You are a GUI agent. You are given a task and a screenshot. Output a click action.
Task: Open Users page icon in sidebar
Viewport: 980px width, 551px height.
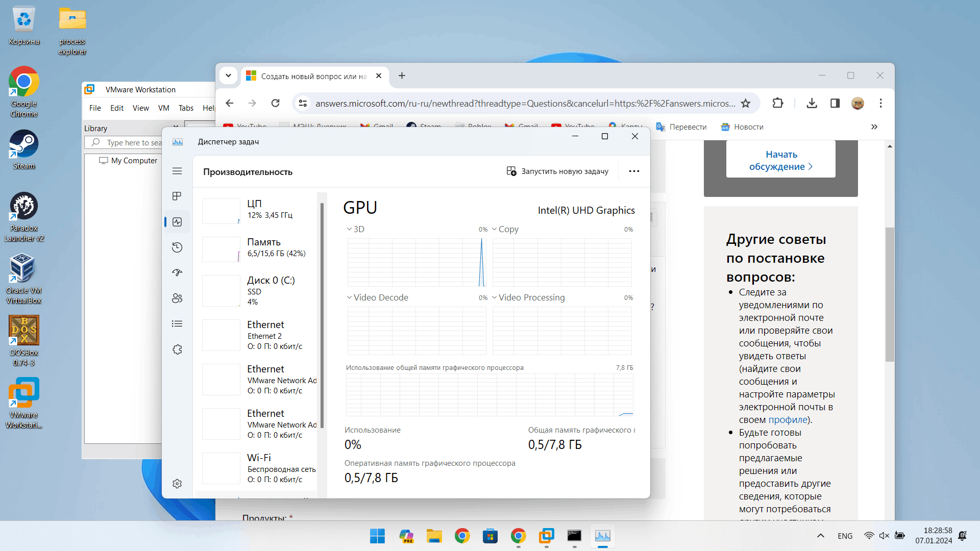click(177, 298)
